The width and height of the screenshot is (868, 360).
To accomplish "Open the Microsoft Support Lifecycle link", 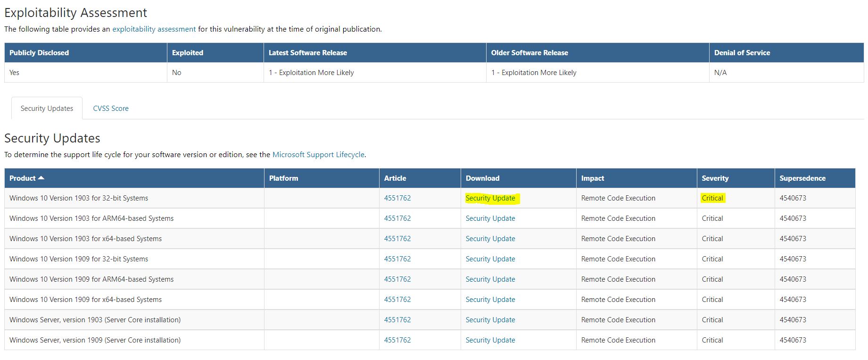I will (318, 155).
